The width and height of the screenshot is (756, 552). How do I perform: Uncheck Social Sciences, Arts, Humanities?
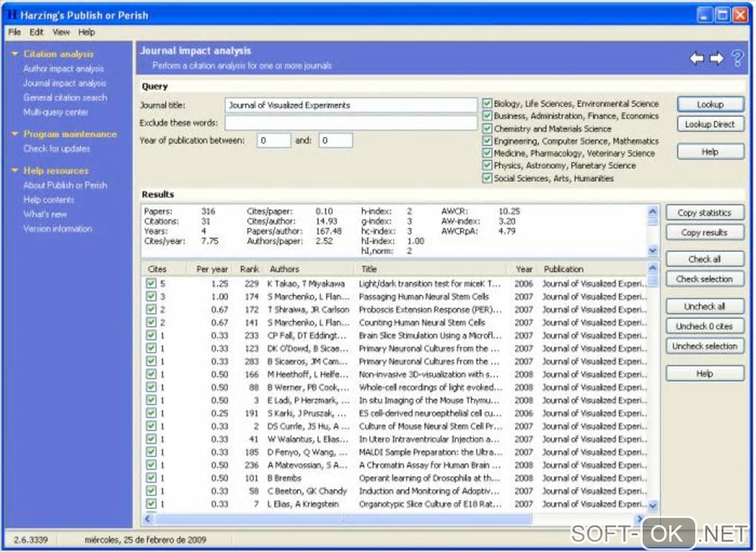487,179
